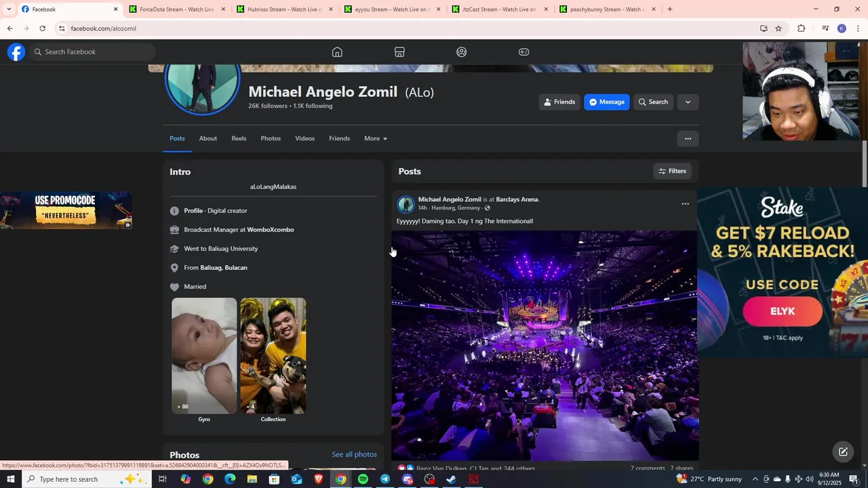Click the browser Back arrow
Image resolution: width=868 pixels, height=488 pixels.
[x=9, y=28]
